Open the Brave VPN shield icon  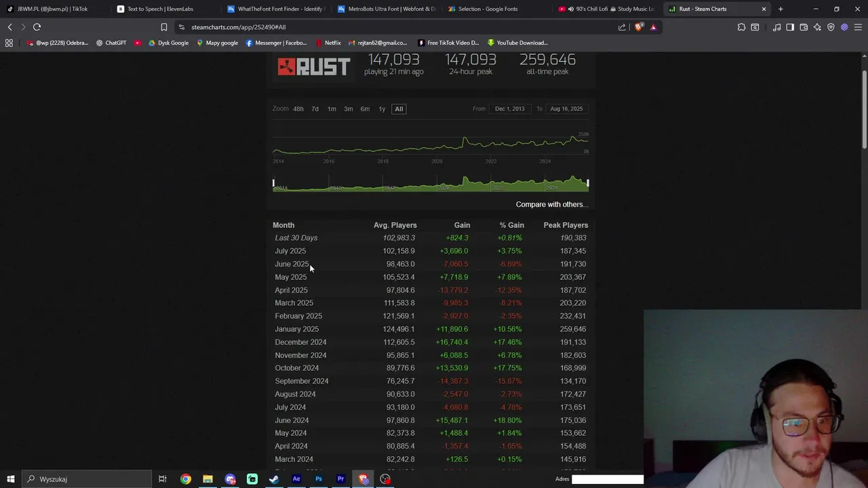(x=831, y=27)
